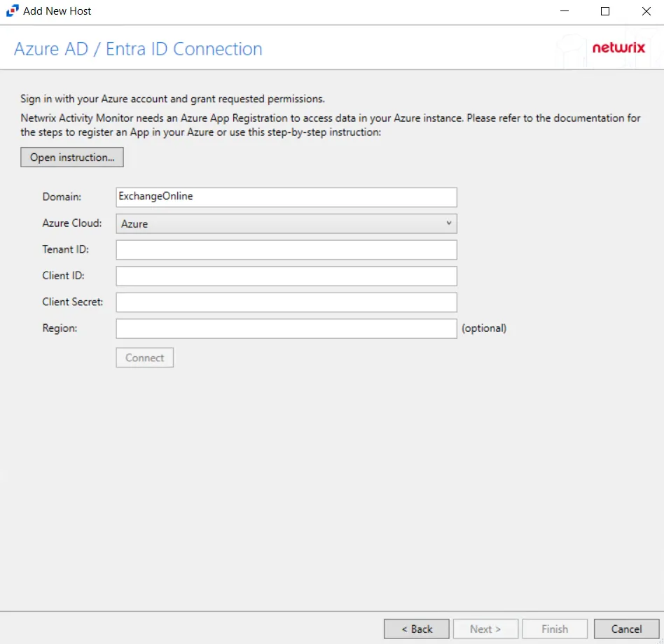Click the Add New Host app icon

(x=13, y=10)
